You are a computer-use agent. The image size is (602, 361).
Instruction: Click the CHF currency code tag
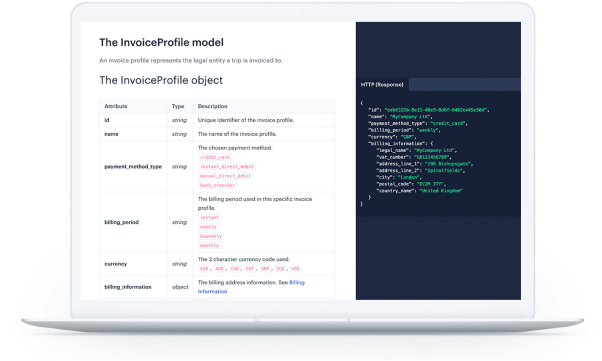click(x=250, y=268)
